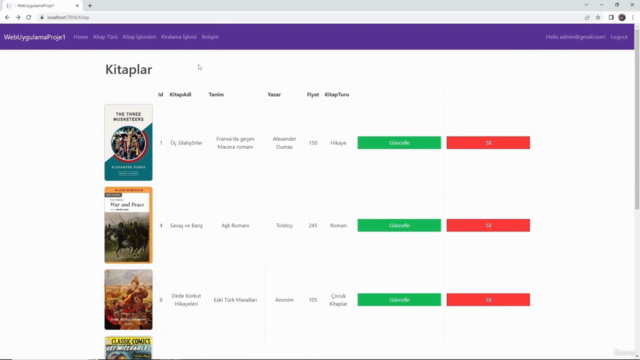Click the Hikaye type cell
Screen dimensions: 640x360
click(x=338, y=143)
